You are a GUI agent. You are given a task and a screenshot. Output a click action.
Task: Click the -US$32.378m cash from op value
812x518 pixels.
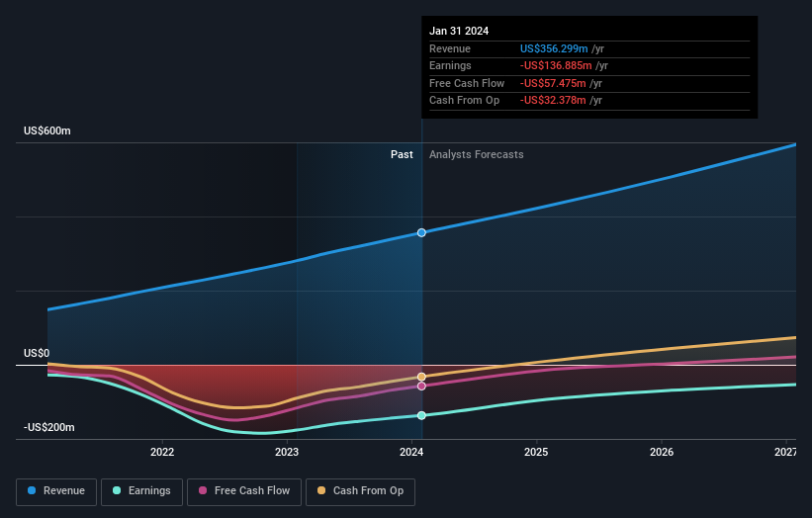pyautogui.click(x=553, y=101)
